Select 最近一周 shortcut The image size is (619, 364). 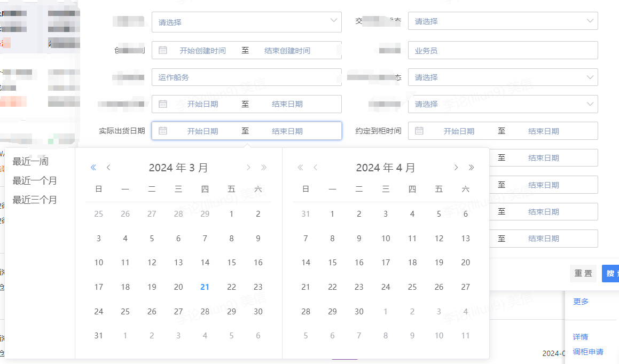click(x=30, y=161)
